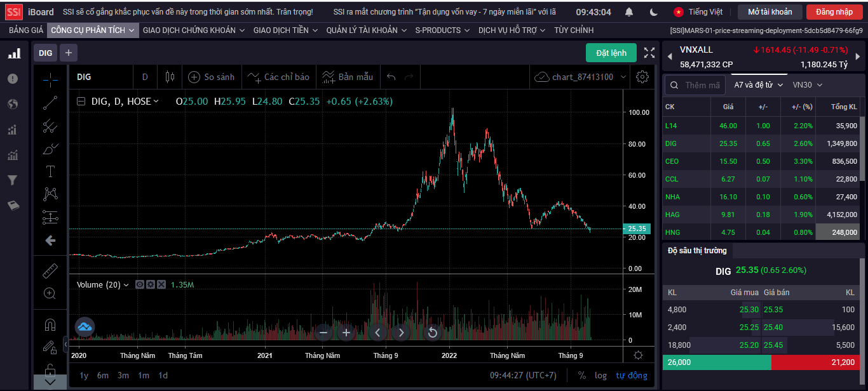The width and height of the screenshot is (868, 391).
Task: Open the book guide sidebar icon
Action: [x=13, y=206]
